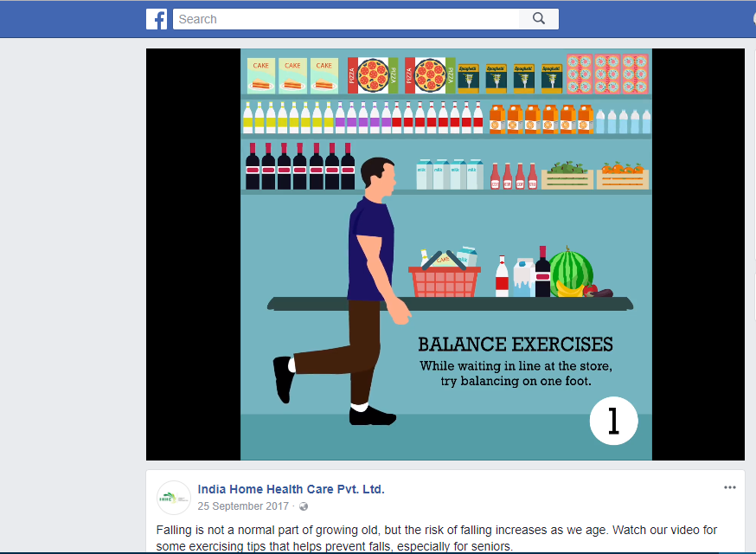The image size is (756, 554).
Task: Click the globe public-audience icon
Action: (x=304, y=506)
